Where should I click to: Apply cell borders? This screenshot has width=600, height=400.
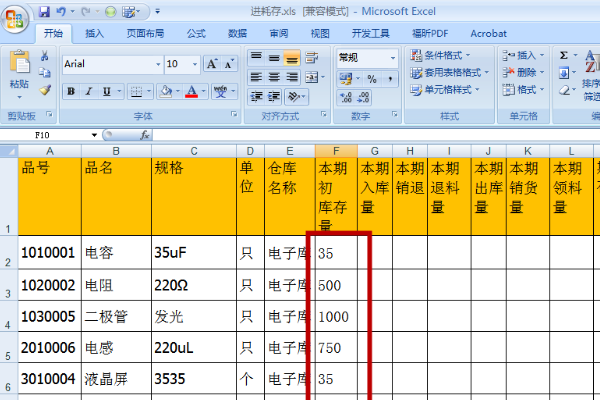point(136,91)
